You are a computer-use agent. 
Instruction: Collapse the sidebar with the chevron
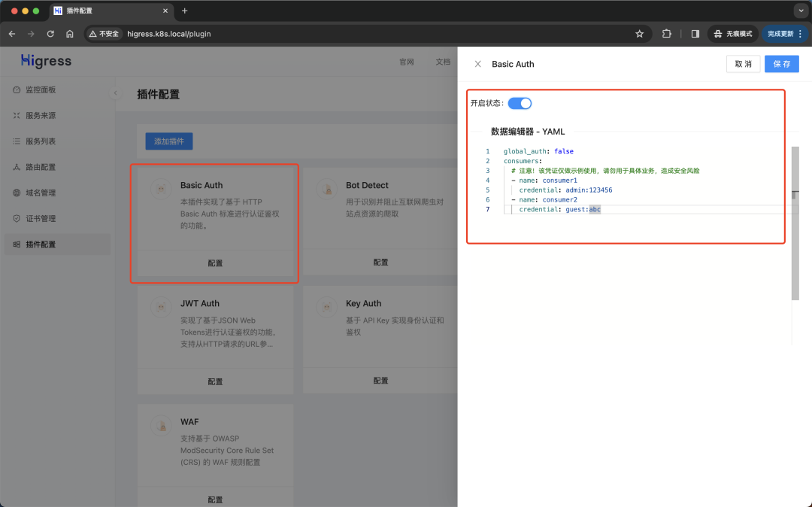pyautogui.click(x=116, y=93)
